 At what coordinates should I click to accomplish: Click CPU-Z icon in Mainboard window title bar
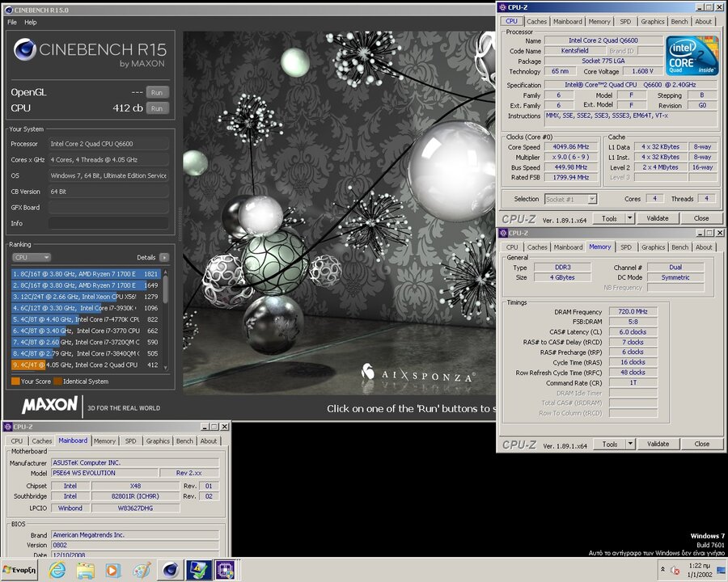pos(8,427)
